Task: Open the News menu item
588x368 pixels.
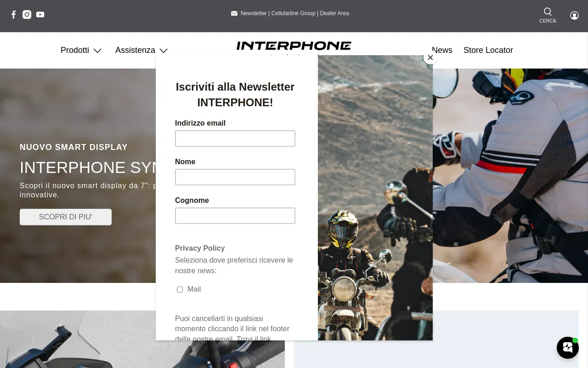Action: pos(442,50)
